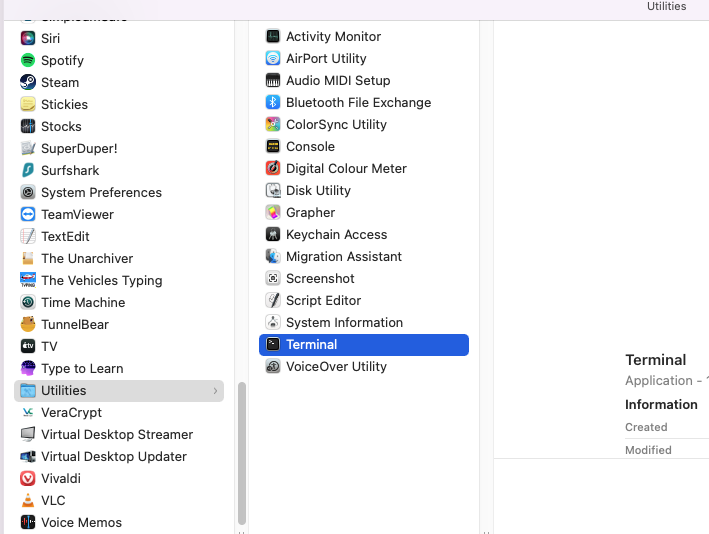Click the VoiceOver Utility icon
Image resolution: width=709 pixels, height=534 pixels.
pos(273,366)
